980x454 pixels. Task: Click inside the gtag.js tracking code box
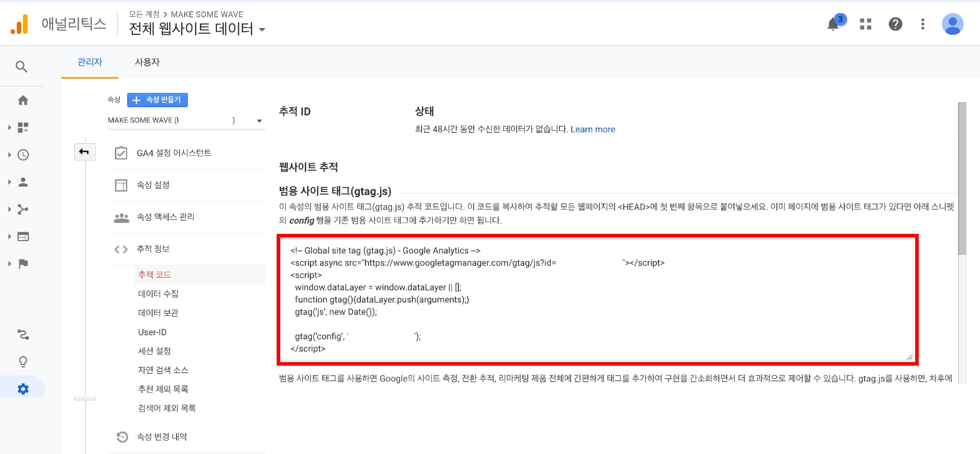point(597,300)
